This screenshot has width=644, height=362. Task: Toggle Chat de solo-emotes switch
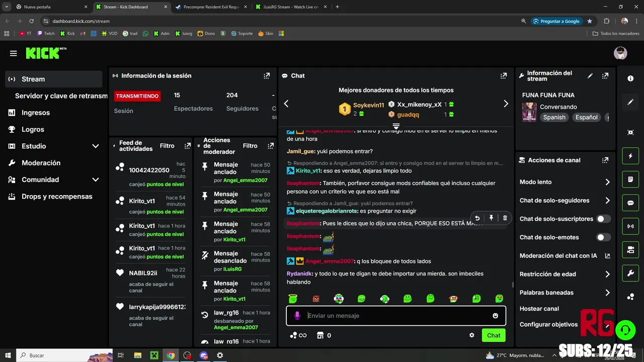(603, 237)
